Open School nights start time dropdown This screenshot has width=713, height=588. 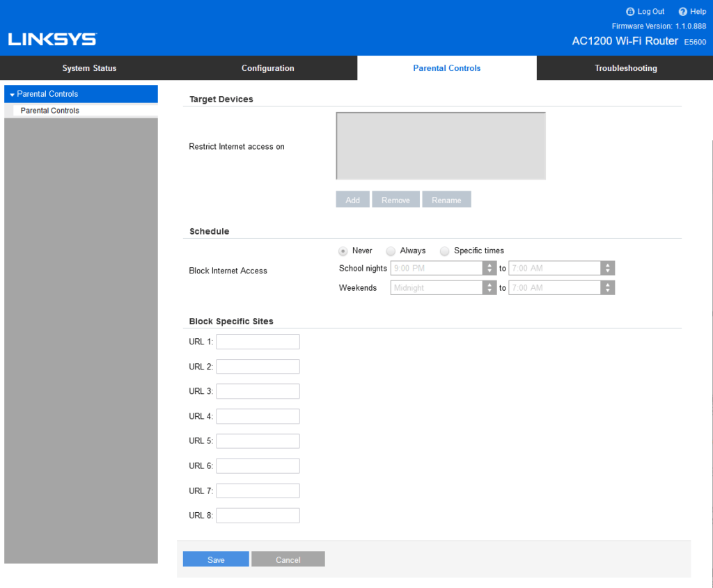coord(444,268)
